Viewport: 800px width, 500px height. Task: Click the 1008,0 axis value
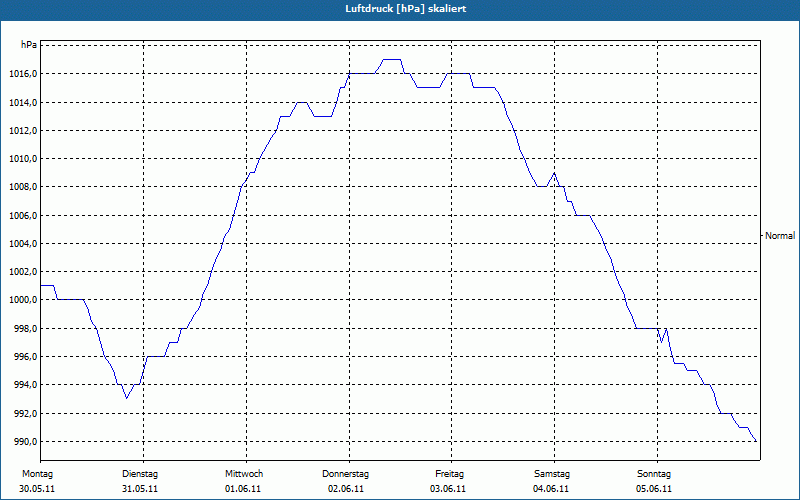(x=23, y=187)
